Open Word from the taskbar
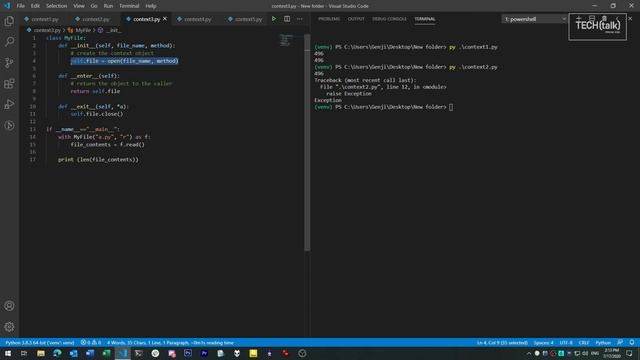Viewport: 640px width, 360px height. 90,353
